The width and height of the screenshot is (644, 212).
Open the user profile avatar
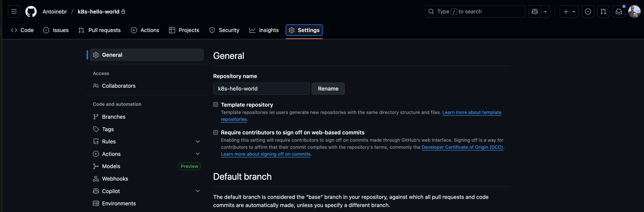[x=634, y=12]
